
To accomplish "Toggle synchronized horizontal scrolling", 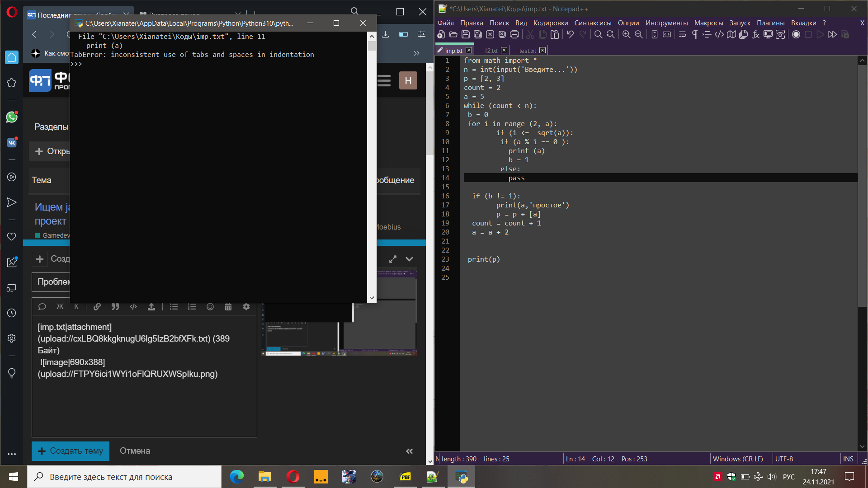I will [666, 34].
